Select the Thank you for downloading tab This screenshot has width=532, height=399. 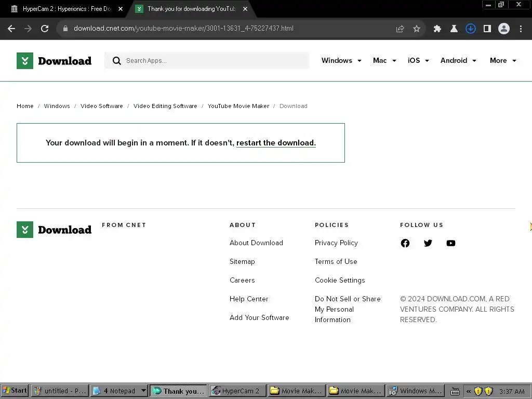coord(191,9)
